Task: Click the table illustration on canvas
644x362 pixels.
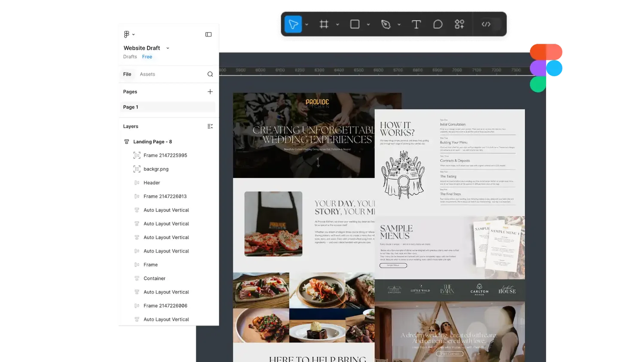Action: pos(403,175)
